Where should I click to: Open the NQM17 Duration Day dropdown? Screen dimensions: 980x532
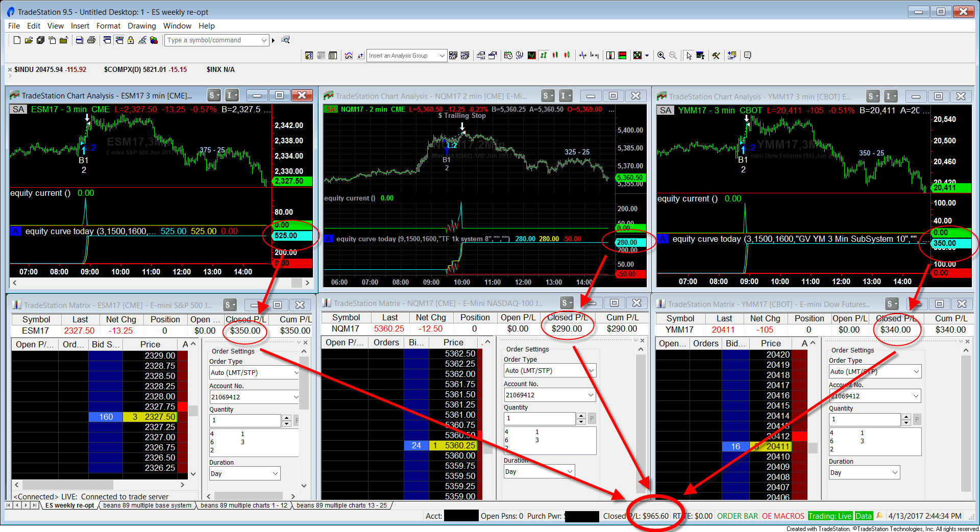click(570, 472)
